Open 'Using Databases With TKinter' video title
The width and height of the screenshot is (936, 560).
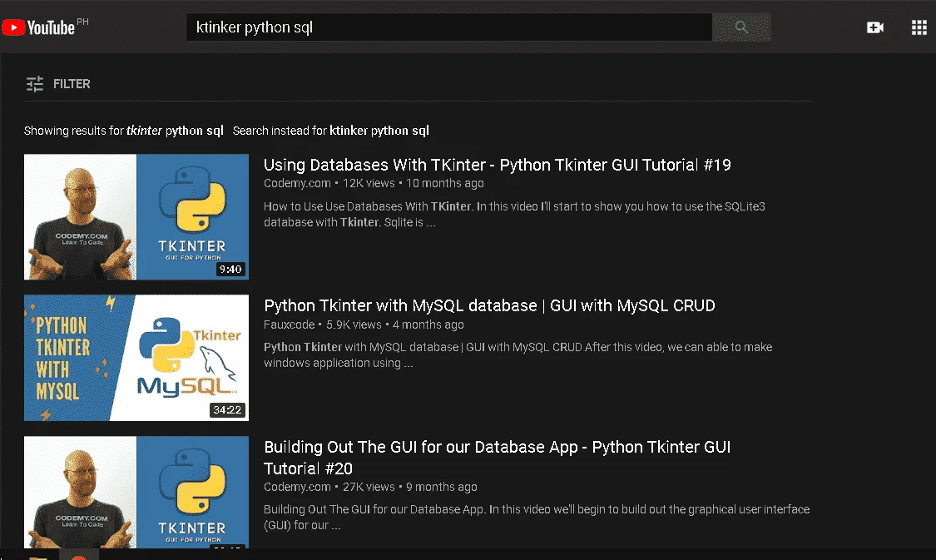[x=498, y=165]
